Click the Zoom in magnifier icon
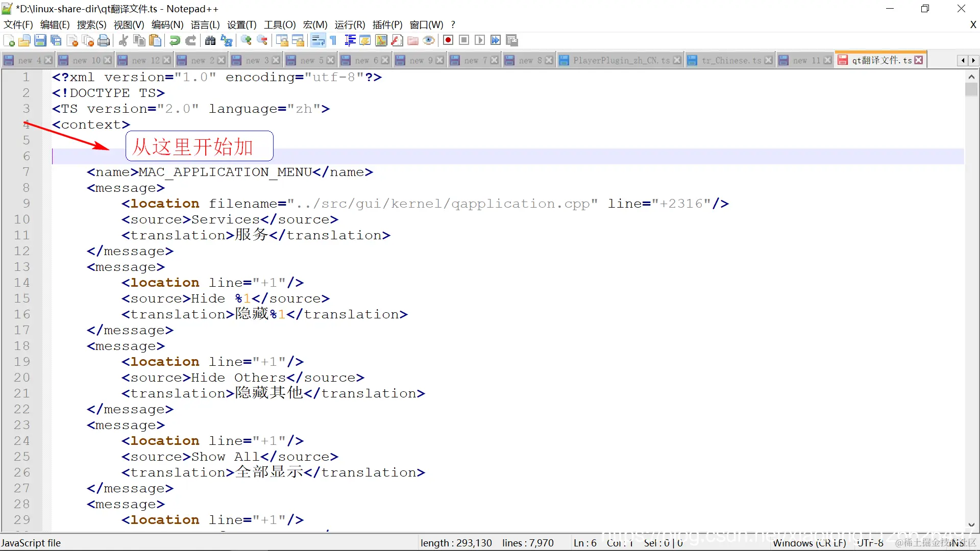This screenshot has width=980, height=551. point(246,40)
